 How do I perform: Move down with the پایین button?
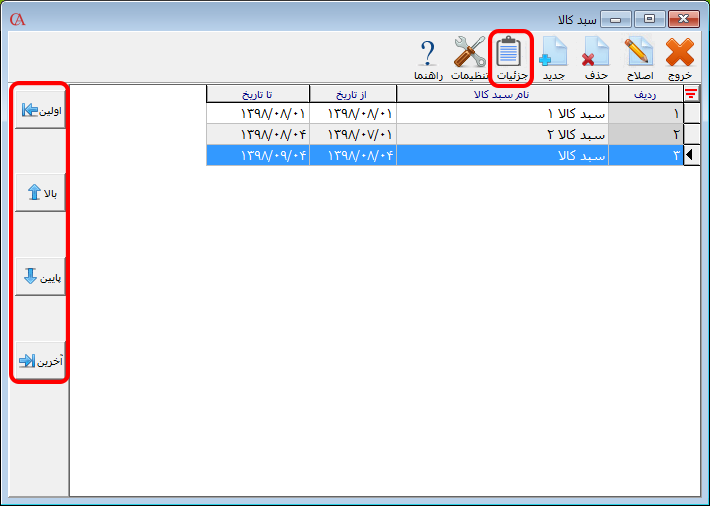coord(40,276)
